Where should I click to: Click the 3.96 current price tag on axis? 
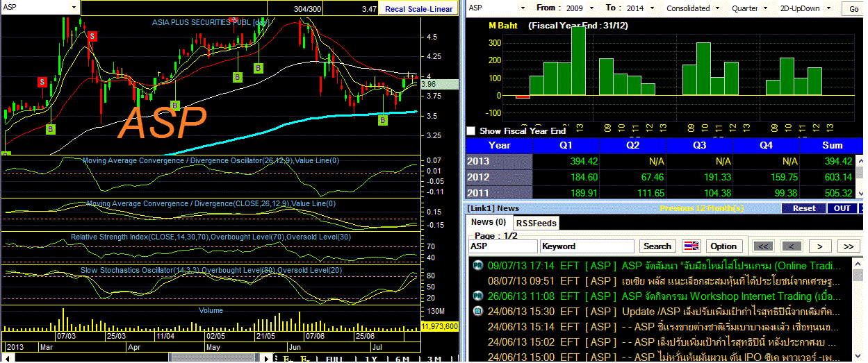[439, 84]
